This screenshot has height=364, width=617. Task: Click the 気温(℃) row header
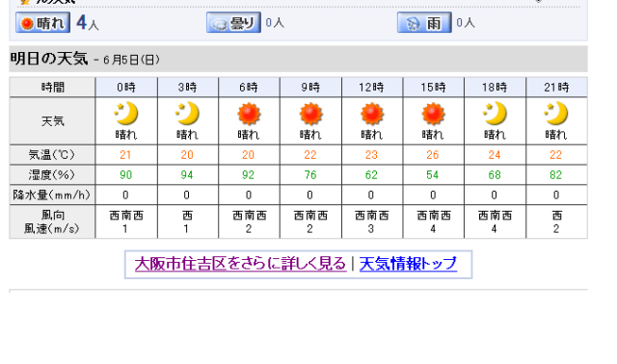coord(52,155)
